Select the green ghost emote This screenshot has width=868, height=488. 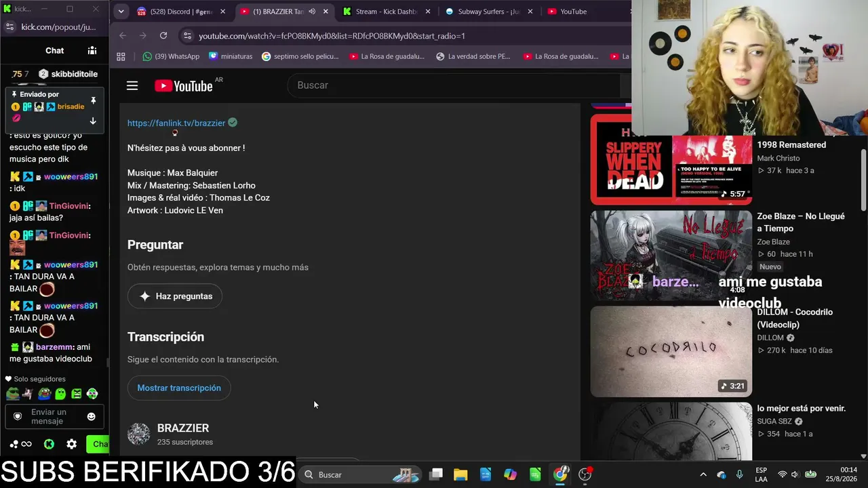point(60,394)
